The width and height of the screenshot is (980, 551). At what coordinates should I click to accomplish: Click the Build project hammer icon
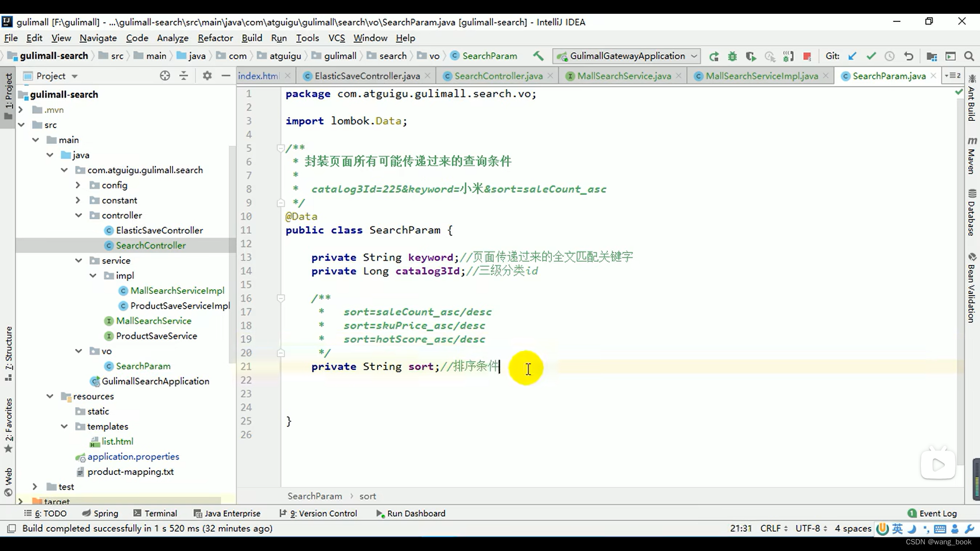point(538,56)
